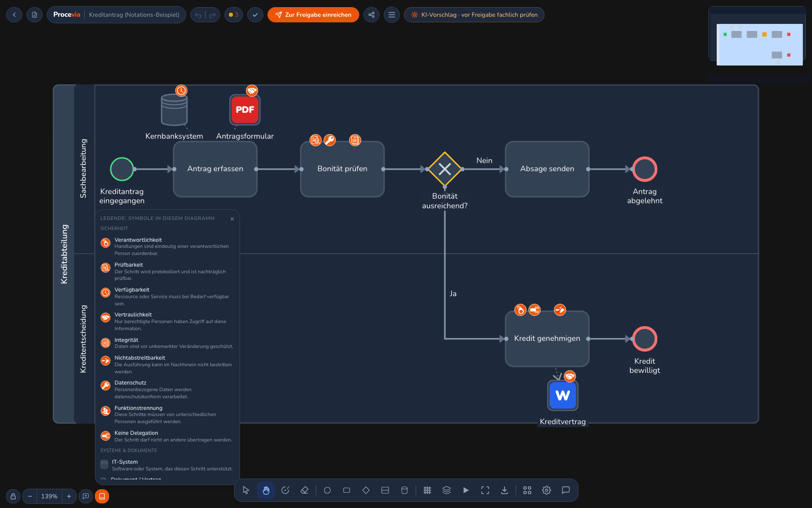
Task: Download the diagram export
Action: coord(504,490)
